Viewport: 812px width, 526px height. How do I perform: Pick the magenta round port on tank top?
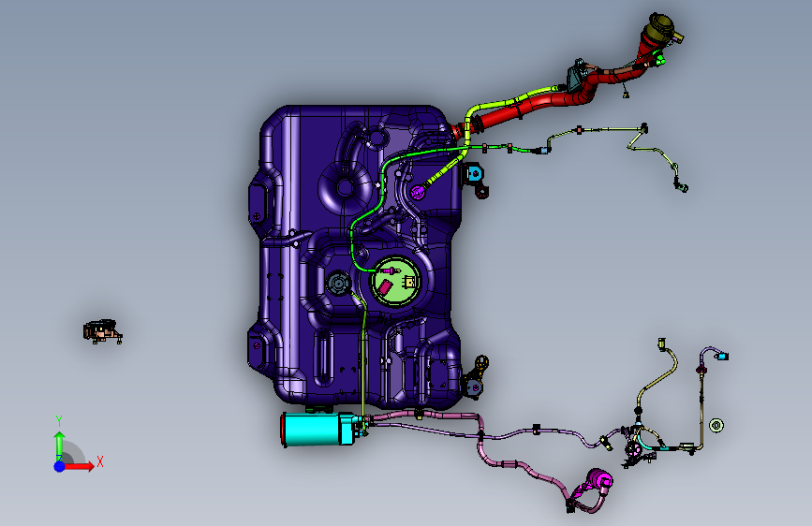tap(418, 193)
